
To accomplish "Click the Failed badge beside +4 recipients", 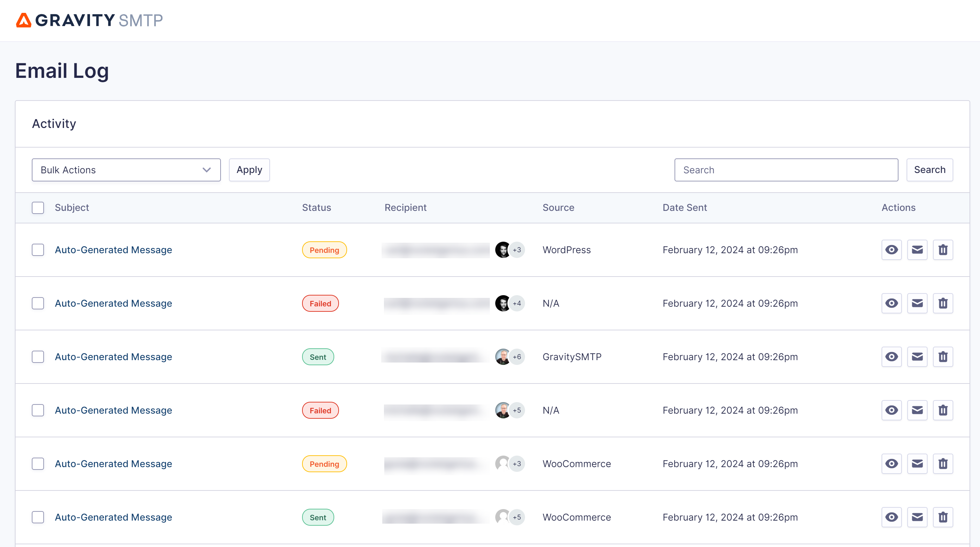I will pos(320,303).
